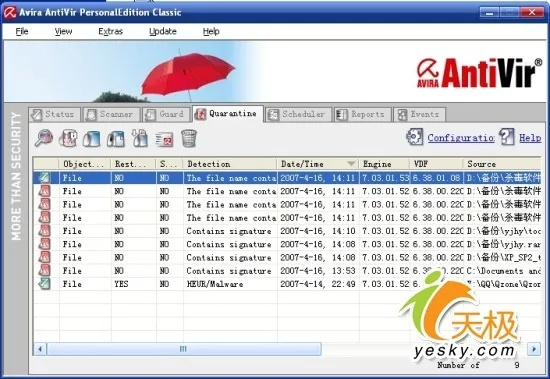Open the View menu
This screenshot has width=550, height=379.
point(63,32)
